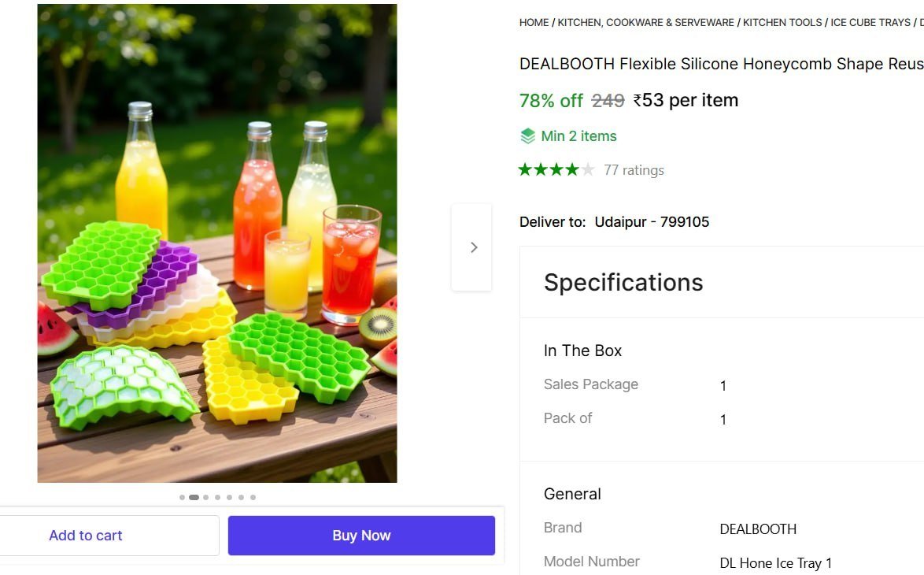The height and width of the screenshot is (575, 924).
Task: Click the grey fifth rating star
Action: 588,169
